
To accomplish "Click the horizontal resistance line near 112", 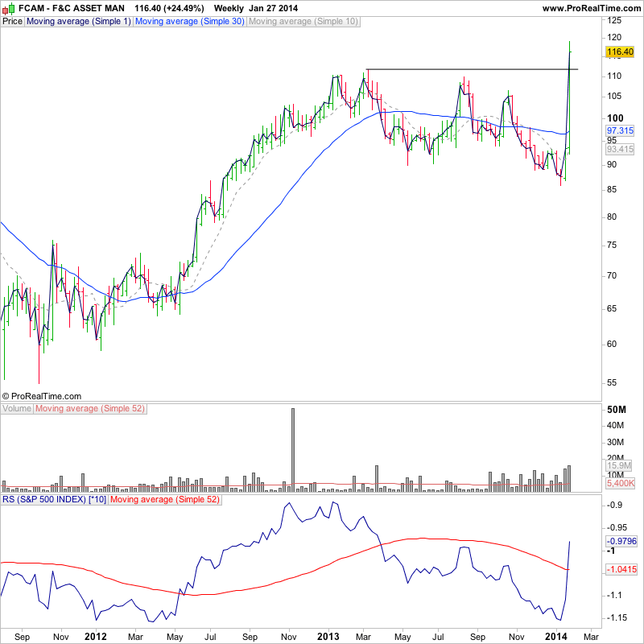I will (472, 69).
